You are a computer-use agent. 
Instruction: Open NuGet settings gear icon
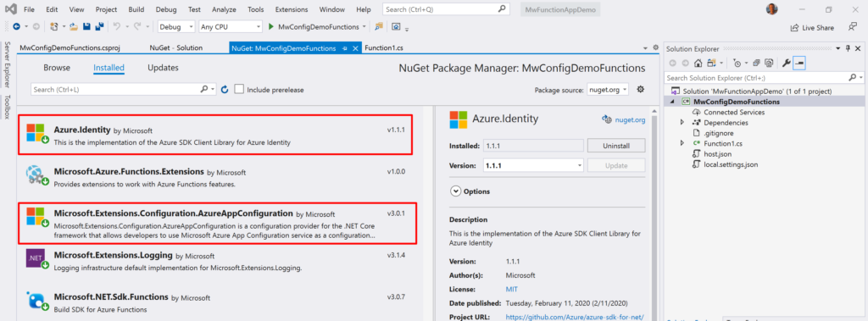click(641, 89)
